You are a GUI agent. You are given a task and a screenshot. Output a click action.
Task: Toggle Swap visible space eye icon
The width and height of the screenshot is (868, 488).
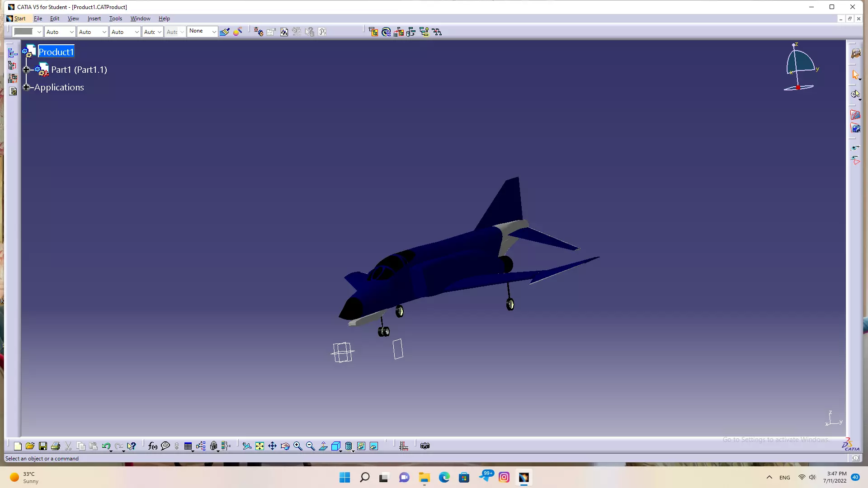855,160
